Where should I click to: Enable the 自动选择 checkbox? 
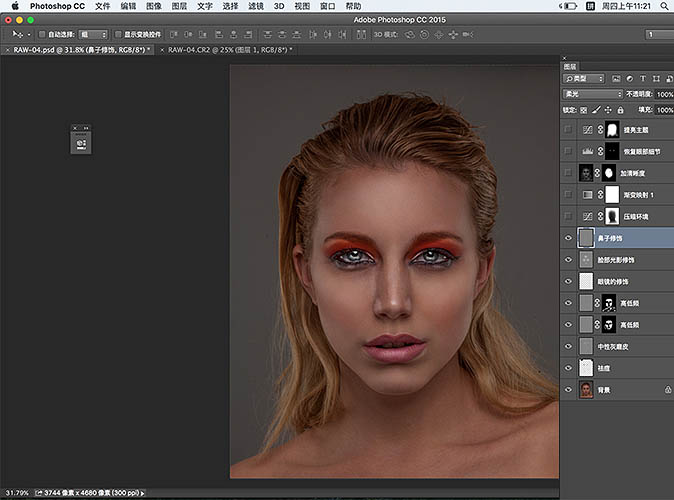tap(42, 34)
